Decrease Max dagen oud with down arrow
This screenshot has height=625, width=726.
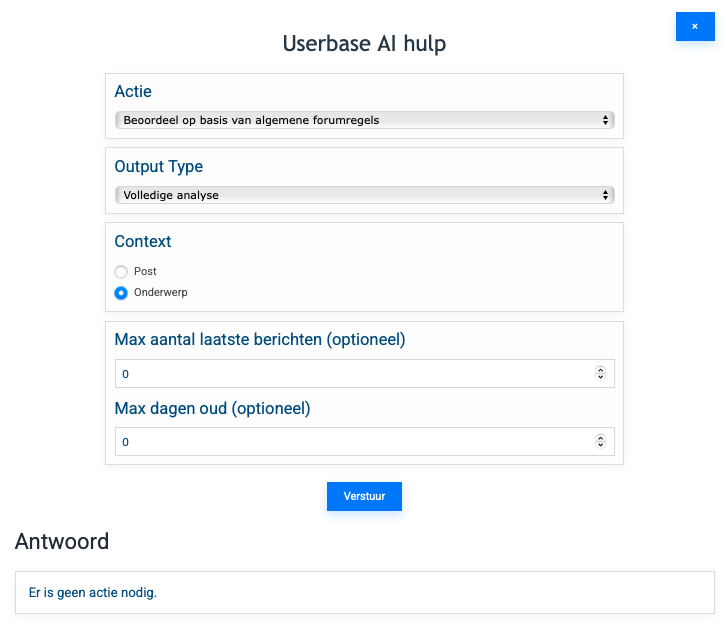(600, 446)
